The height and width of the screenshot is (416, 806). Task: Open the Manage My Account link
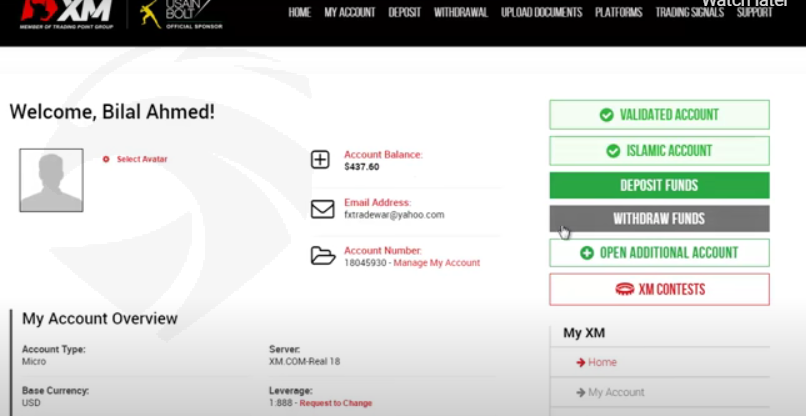[436, 263]
